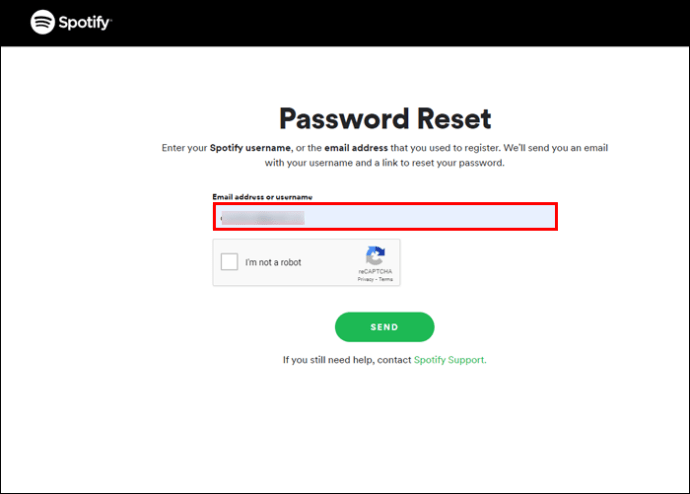Click the reCAPTCHA text under the logo
Screen dimensions: 690x494
point(375,271)
